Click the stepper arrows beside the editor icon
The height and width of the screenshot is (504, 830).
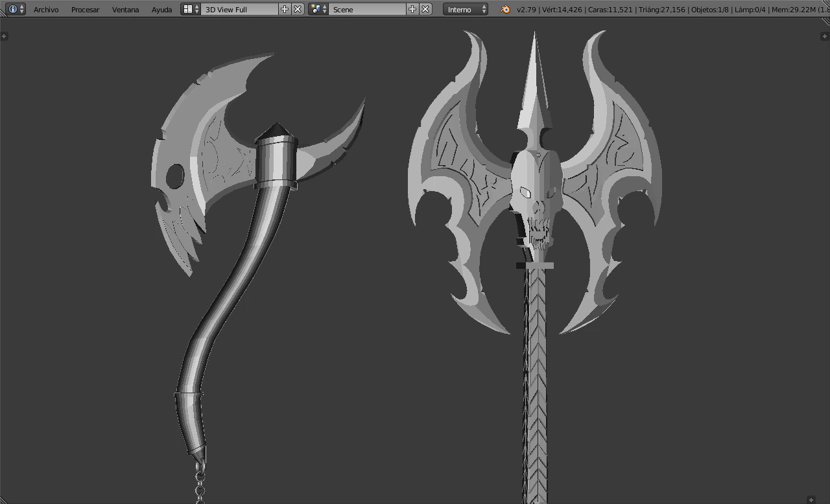click(x=23, y=9)
